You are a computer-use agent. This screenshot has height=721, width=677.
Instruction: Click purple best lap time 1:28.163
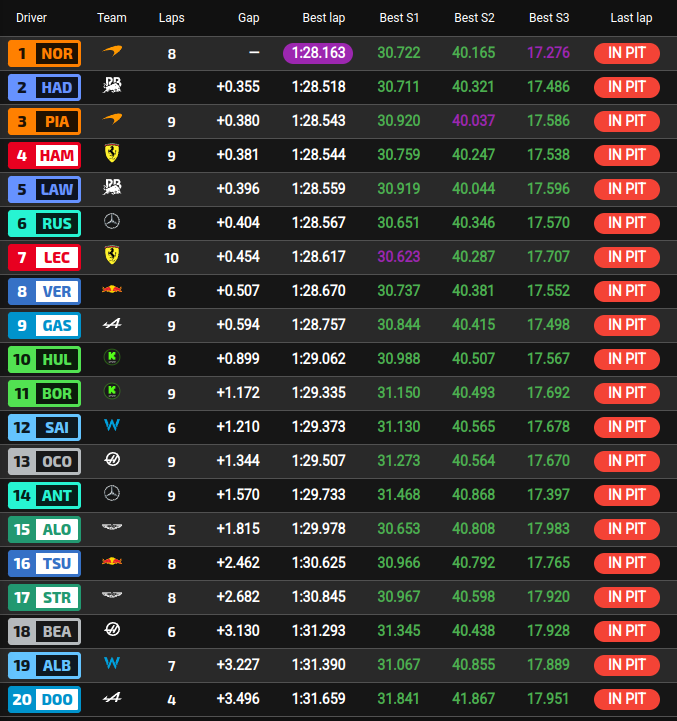tap(318, 53)
